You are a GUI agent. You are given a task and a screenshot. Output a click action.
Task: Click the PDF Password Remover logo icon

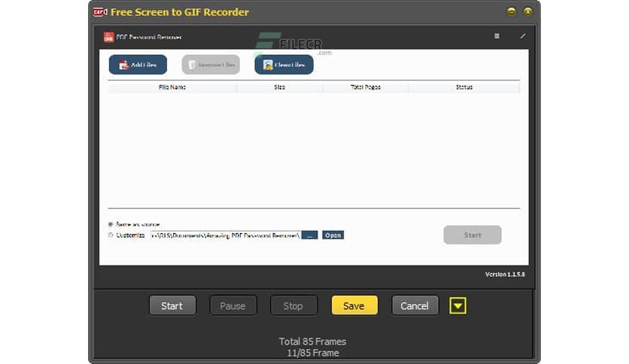coord(108,38)
